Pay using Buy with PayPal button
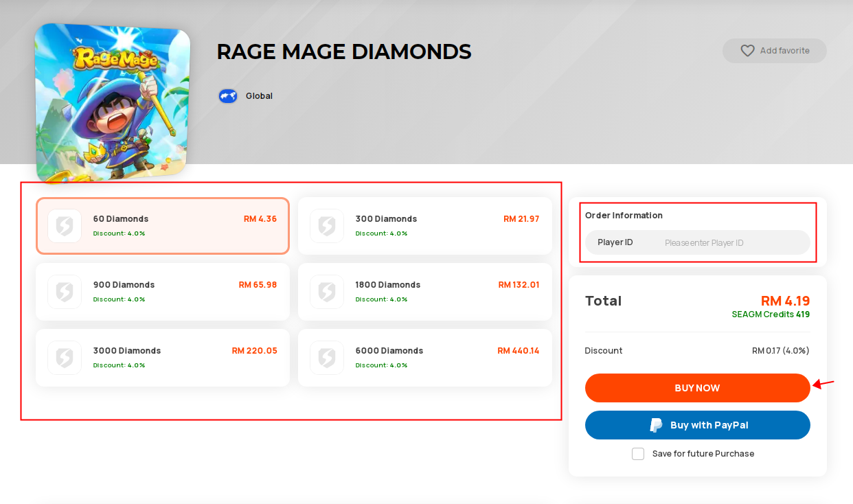853x504 pixels. tap(698, 425)
